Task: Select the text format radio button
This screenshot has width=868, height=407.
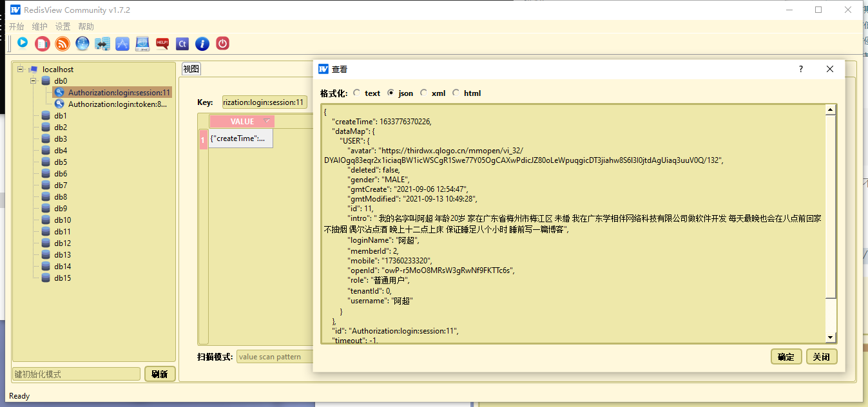Action: point(357,93)
